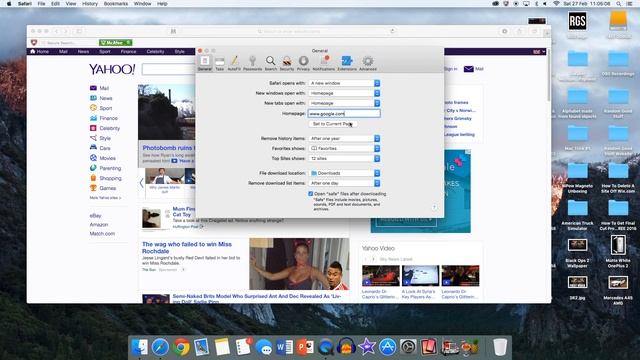Open Messages from the Dock
This screenshot has height=360, width=640.
point(264,348)
